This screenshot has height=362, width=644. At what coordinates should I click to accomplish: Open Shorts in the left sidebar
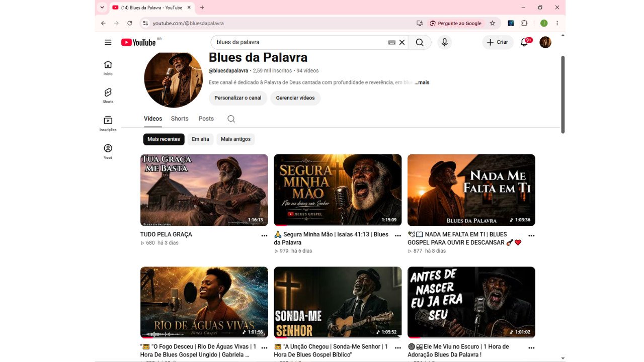(108, 96)
